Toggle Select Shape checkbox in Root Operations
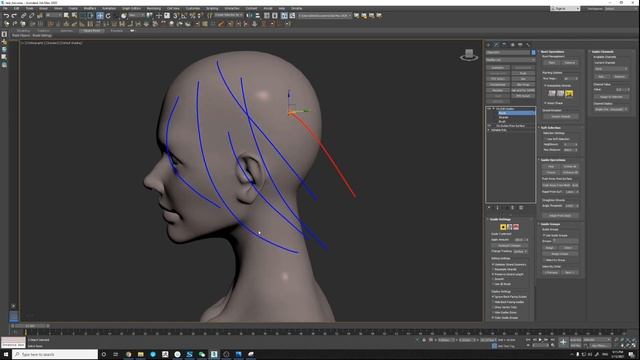This screenshot has height=360, width=640. click(x=545, y=103)
